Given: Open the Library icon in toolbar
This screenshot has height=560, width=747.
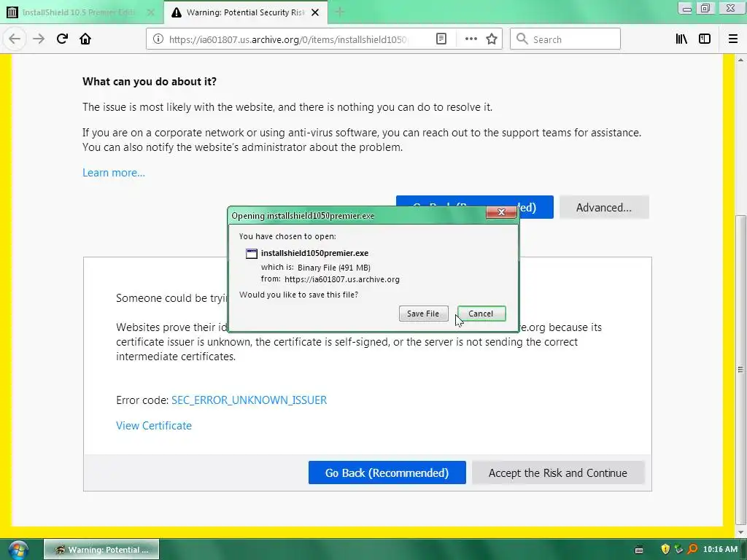Looking at the screenshot, I should pyautogui.click(x=681, y=39).
